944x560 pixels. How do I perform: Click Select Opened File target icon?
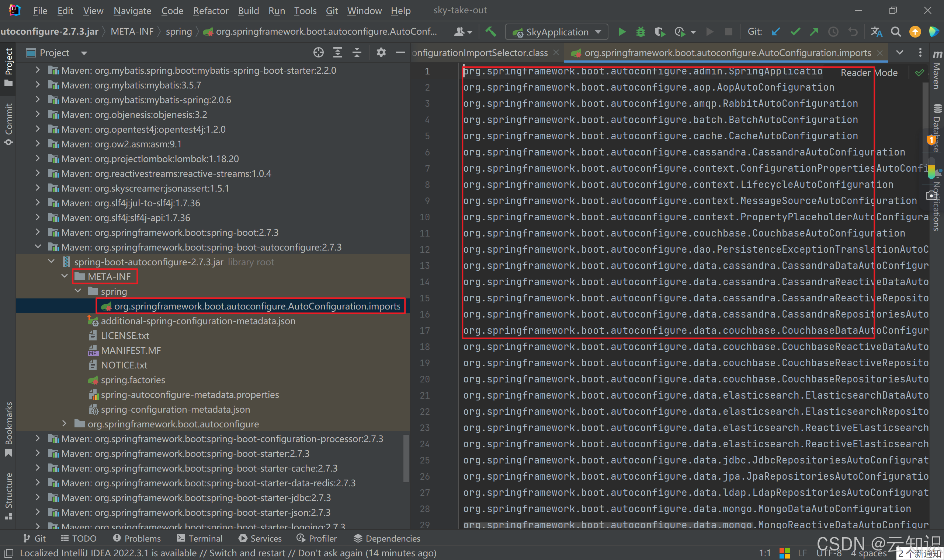pos(318,53)
